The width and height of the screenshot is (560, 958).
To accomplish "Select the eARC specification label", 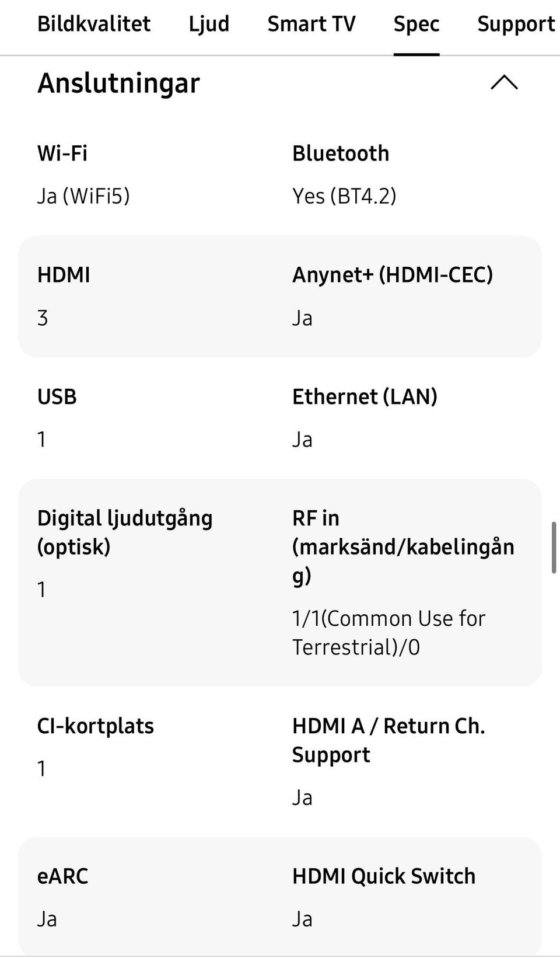I will click(62, 876).
